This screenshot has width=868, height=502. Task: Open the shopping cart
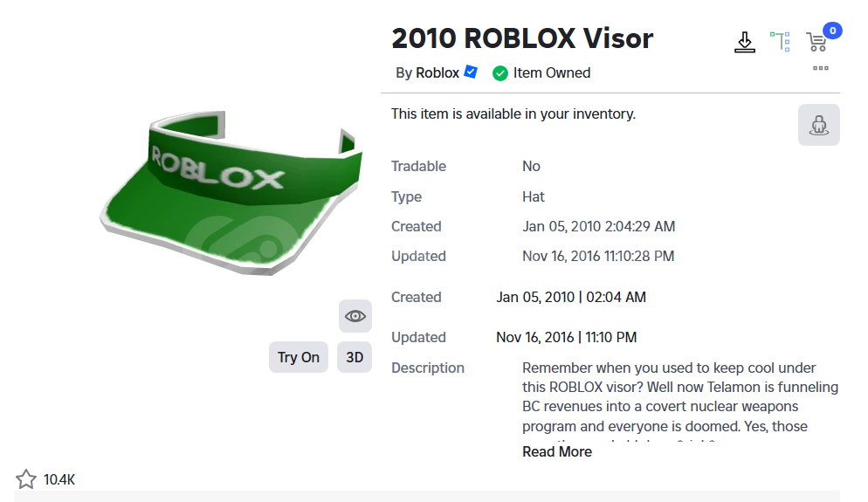[816, 43]
